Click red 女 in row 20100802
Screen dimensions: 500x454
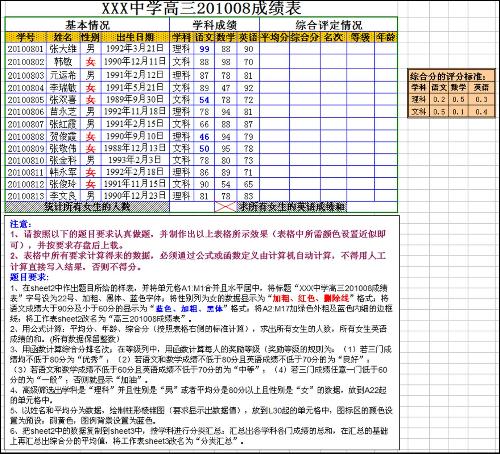point(90,62)
